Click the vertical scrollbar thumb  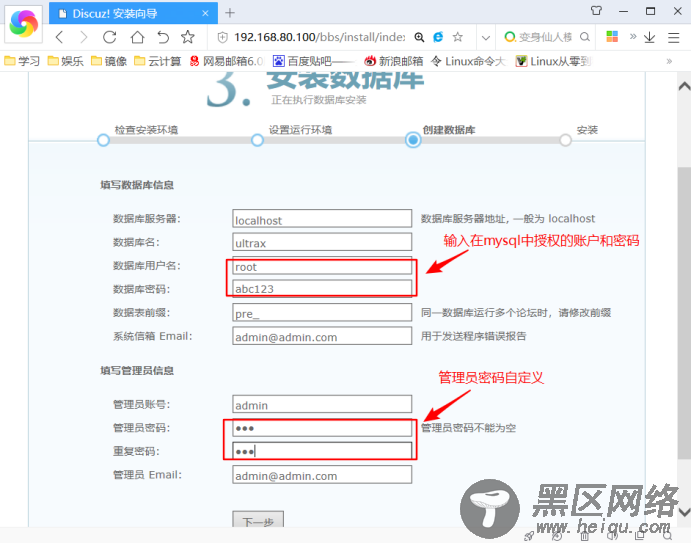684,313
